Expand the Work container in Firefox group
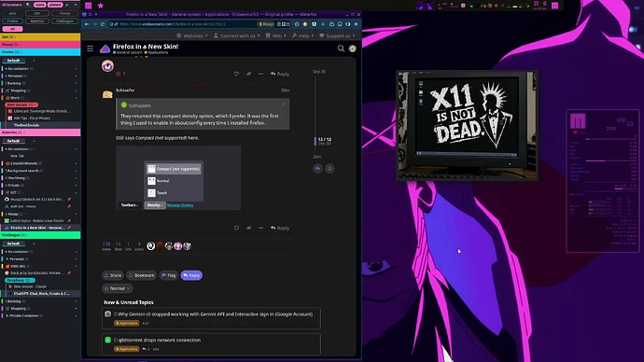644x362 pixels. coord(40,98)
